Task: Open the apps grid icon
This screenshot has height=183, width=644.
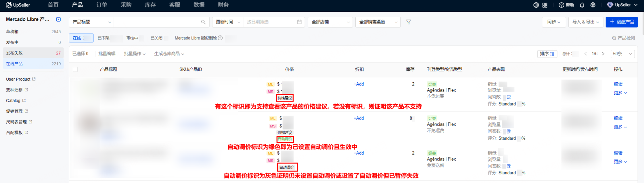Action: tap(545, 5)
